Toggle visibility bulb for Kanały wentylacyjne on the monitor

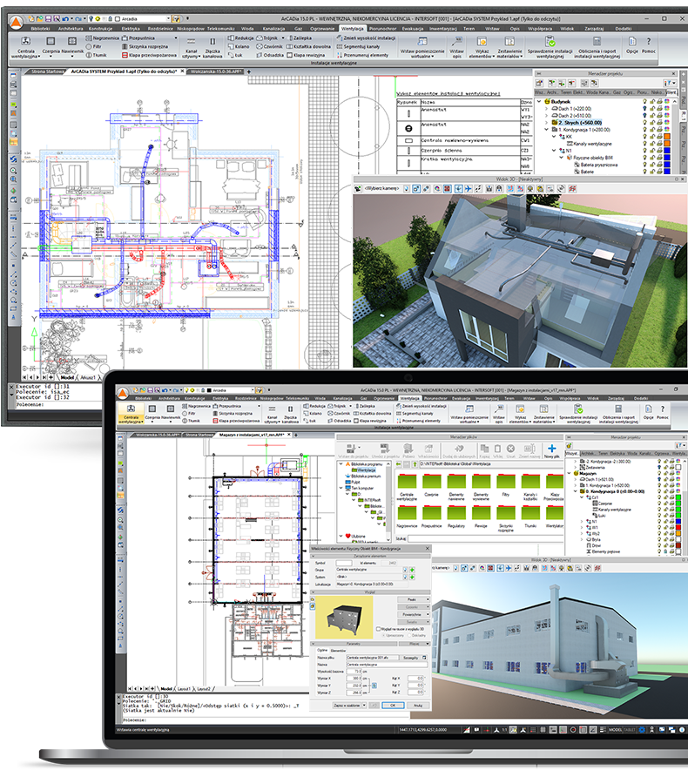tap(644, 144)
